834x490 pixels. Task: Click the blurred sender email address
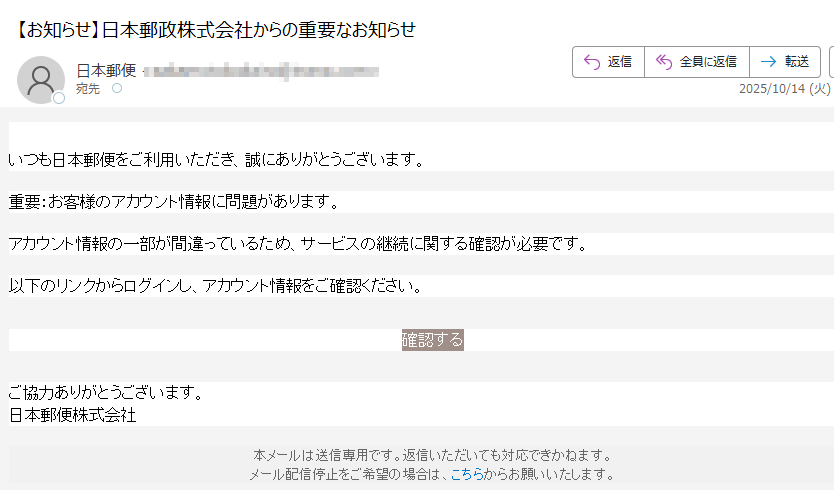click(x=261, y=71)
